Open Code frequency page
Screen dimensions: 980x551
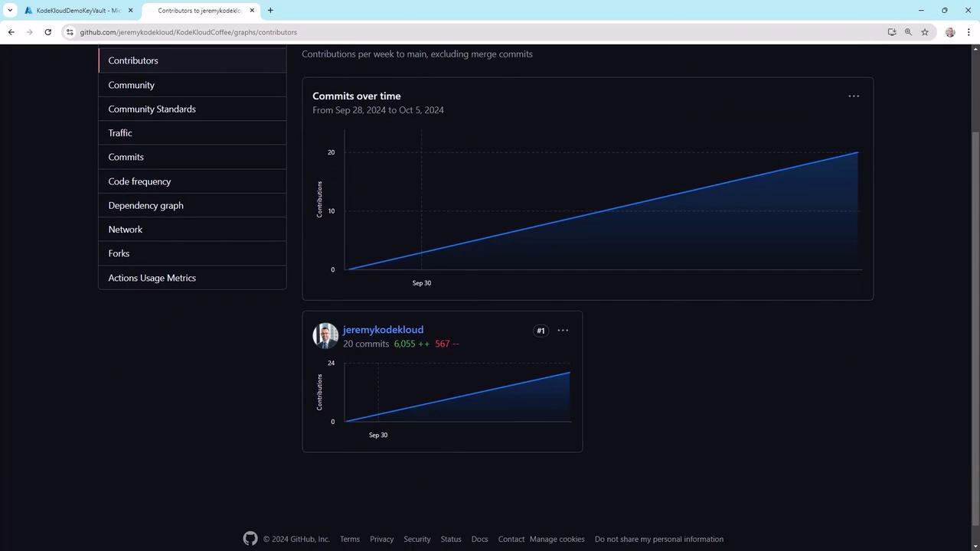[x=192, y=181]
